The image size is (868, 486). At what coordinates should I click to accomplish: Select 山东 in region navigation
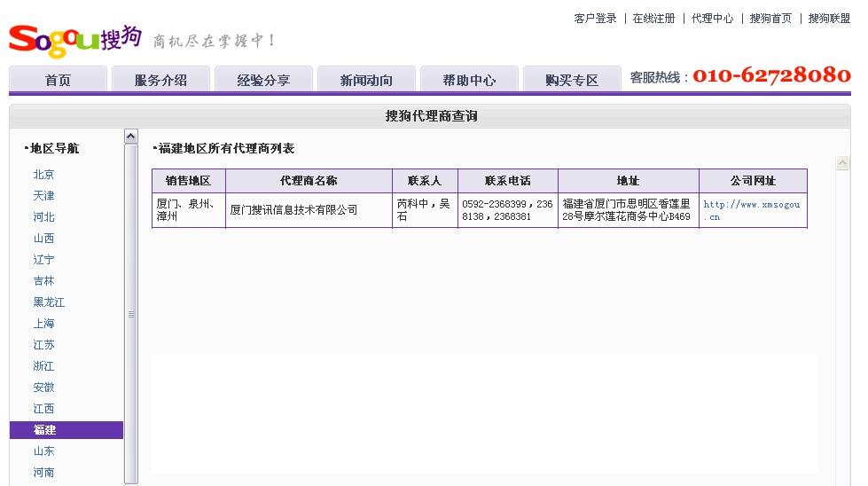click(x=43, y=451)
